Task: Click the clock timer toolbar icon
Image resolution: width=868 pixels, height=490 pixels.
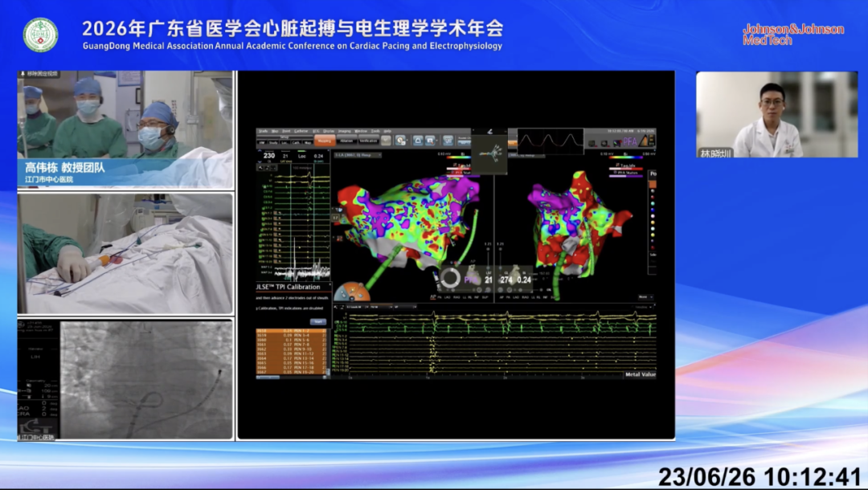Action: pos(400,140)
